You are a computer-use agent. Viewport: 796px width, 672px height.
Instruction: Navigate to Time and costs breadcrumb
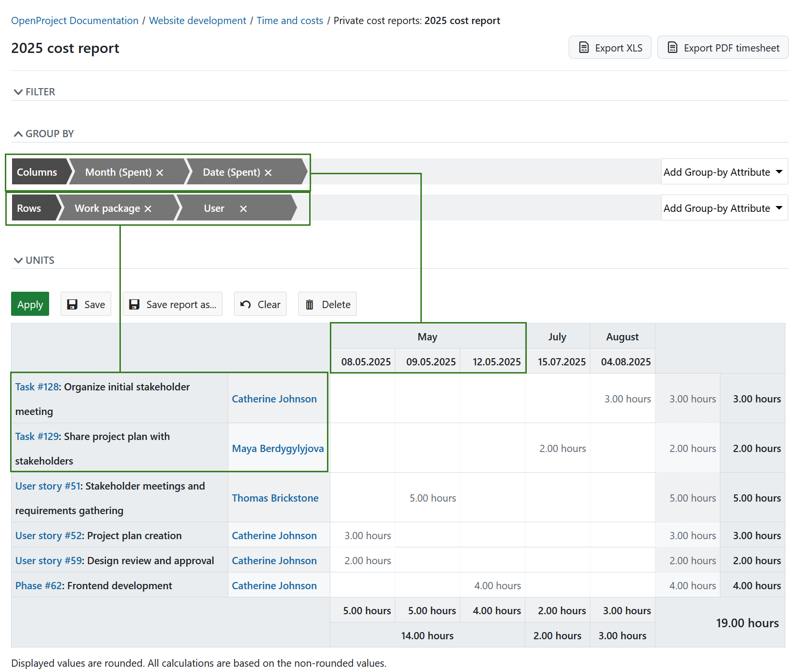pyautogui.click(x=289, y=20)
